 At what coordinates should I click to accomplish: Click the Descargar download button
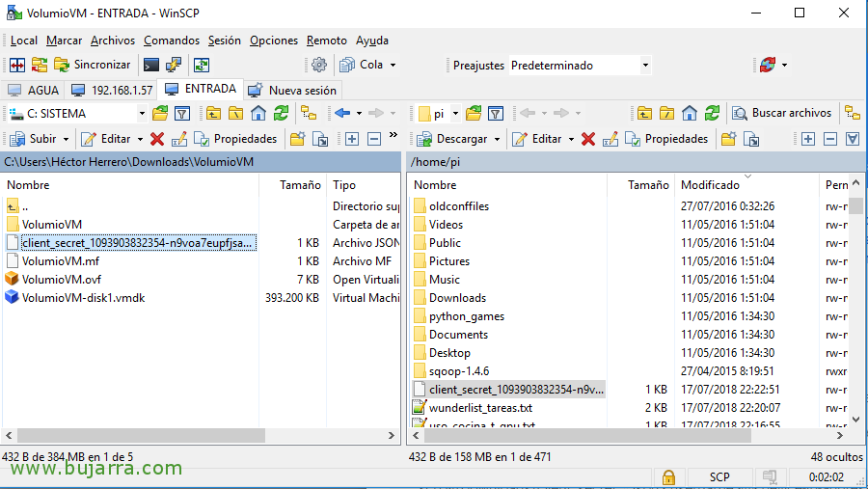pos(452,139)
